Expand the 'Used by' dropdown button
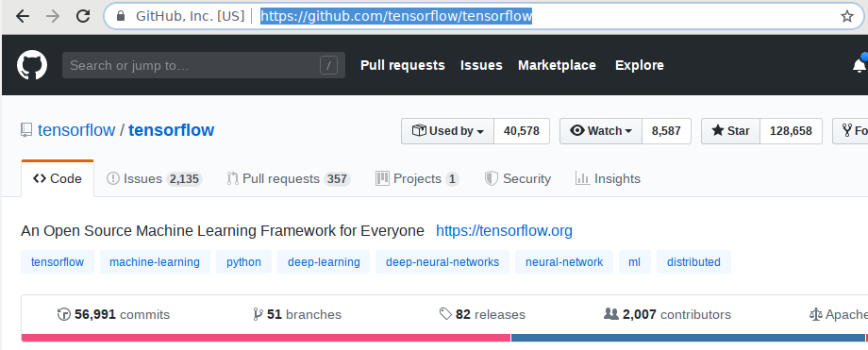The width and height of the screenshot is (868, 350). coord(448,131)
